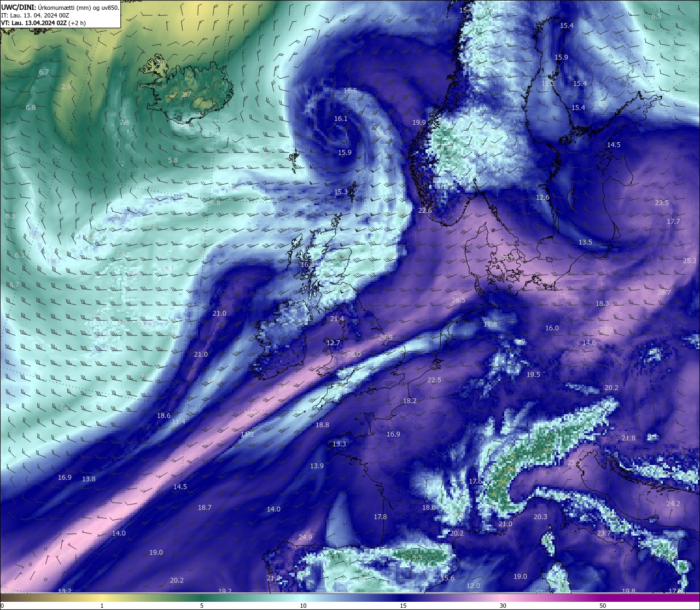Click the initial time line "IT: Lau. 13. 04. 2024 00Z"

(x=35, y=15)
